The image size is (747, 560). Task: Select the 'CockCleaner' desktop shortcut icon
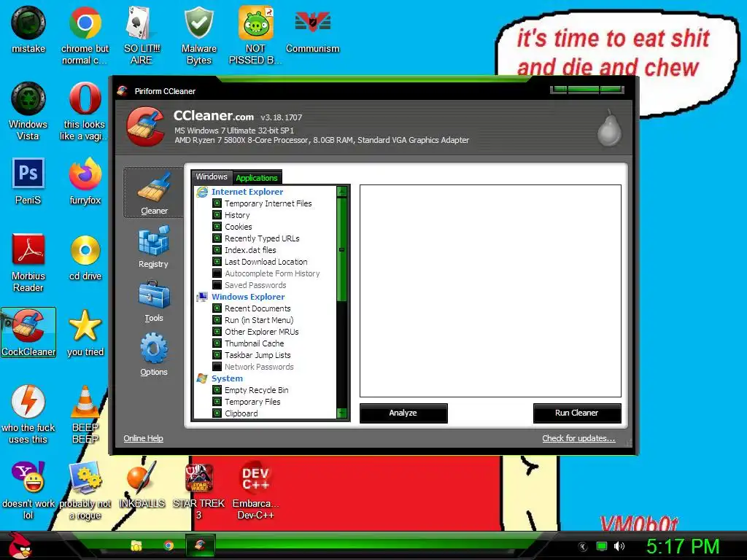28,332
